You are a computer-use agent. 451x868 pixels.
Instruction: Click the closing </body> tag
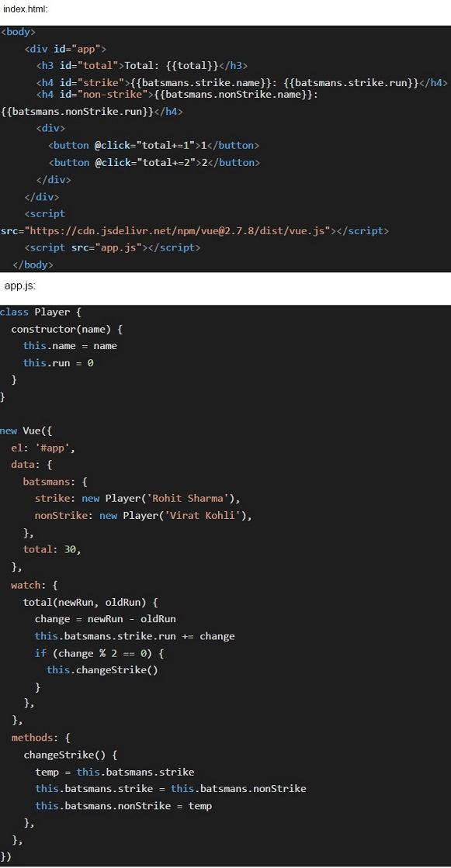(x=33, y=265)
